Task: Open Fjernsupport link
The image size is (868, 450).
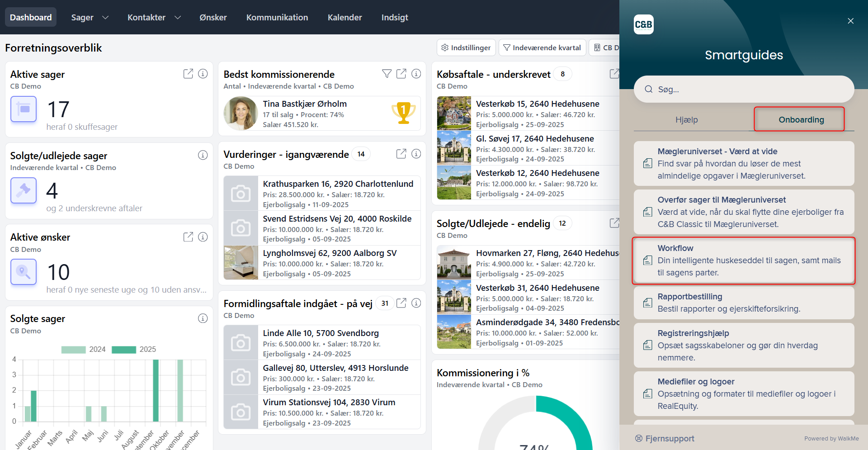Action: (x=665, y=438)
